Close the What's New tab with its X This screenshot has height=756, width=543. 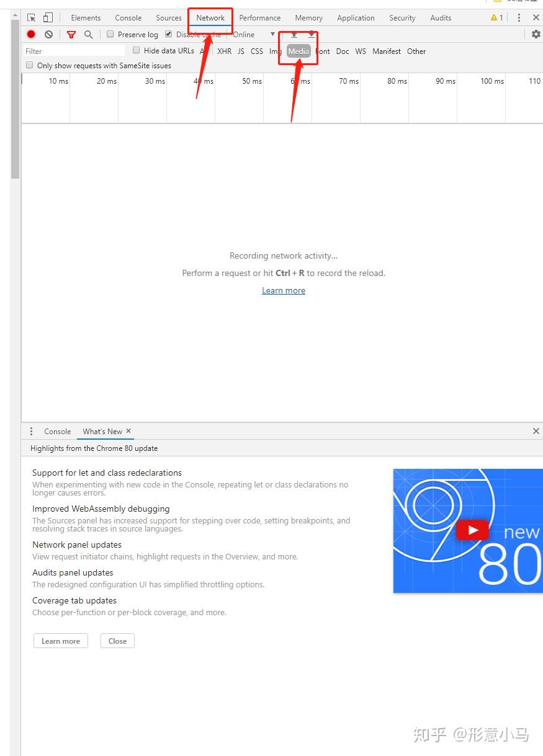click(128, 431)
